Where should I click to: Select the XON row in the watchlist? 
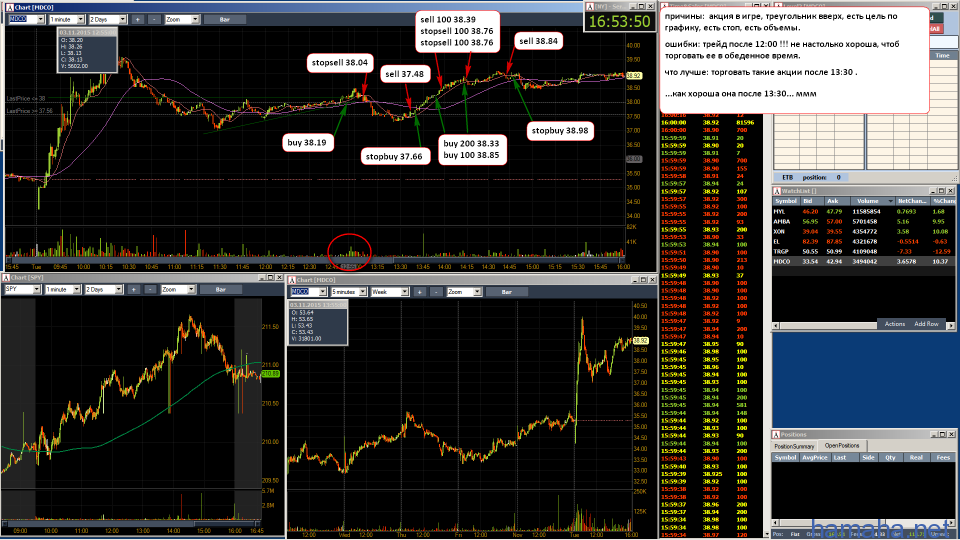pyautogui.click(x=863, y=231)
